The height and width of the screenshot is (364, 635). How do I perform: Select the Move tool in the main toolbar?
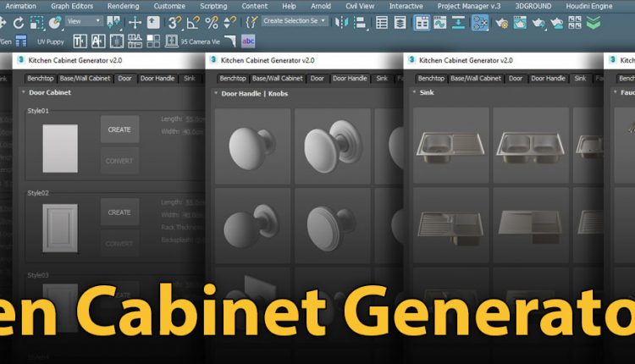pos(134,22)
